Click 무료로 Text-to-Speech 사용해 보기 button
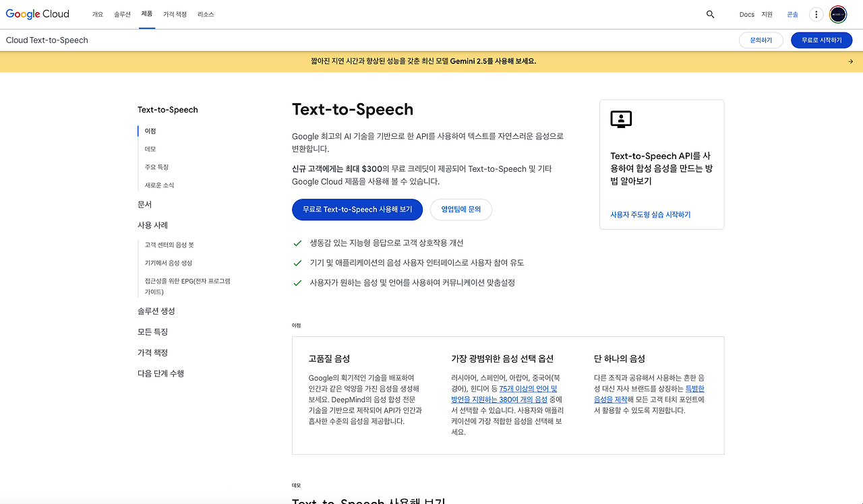Image resolution: width=863 pixels, height=504 pixels. [357, 210]
